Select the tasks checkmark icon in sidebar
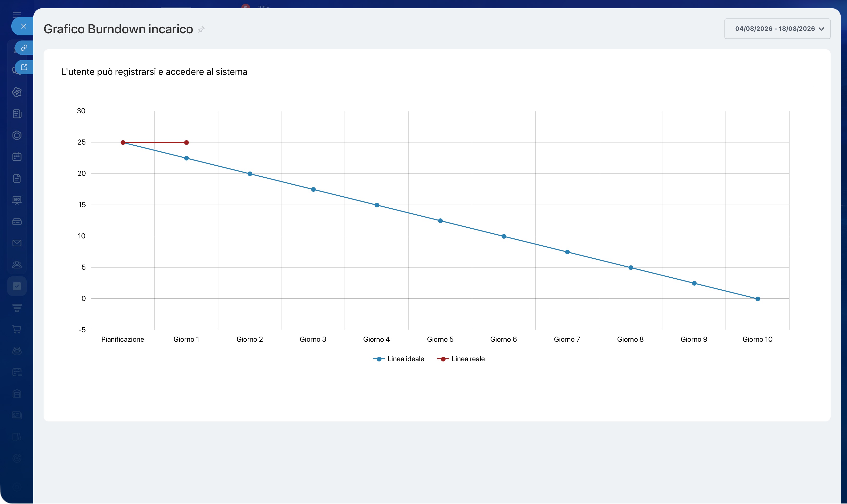 tap(17, 286)
